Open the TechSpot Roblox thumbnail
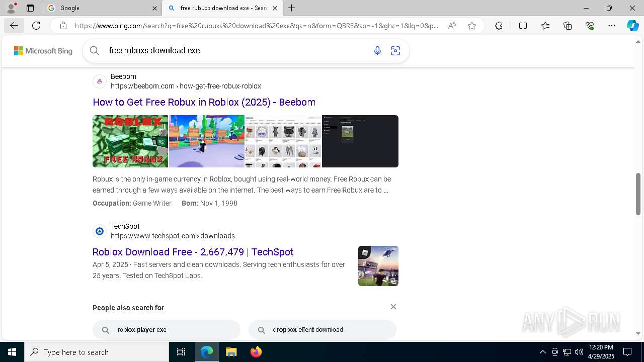Viewport: 644px width, 362px height. 378,266
